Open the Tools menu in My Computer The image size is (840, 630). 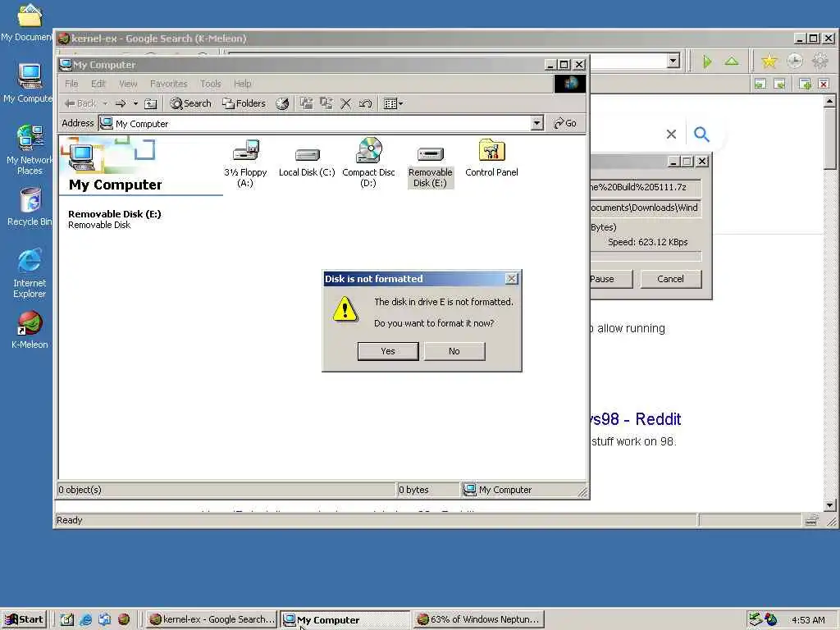[x=211, y=84]
